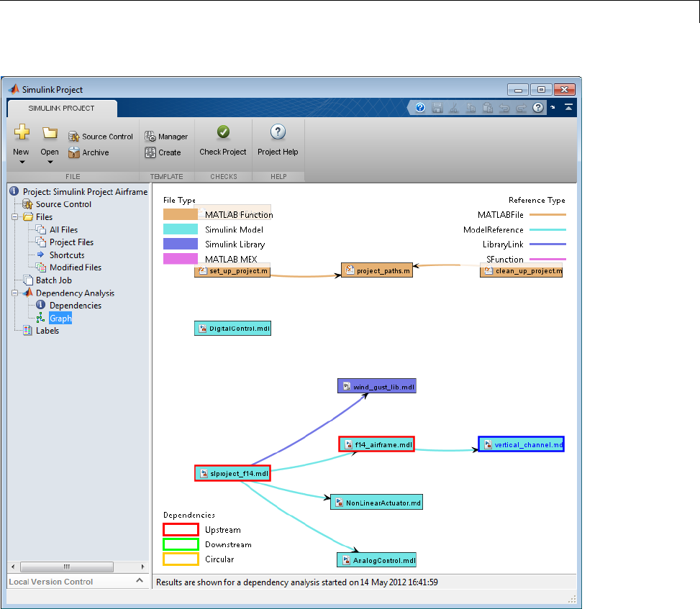Open Labels in the tree
Screen dimensions: 700x609
click(x=47, y=331)
